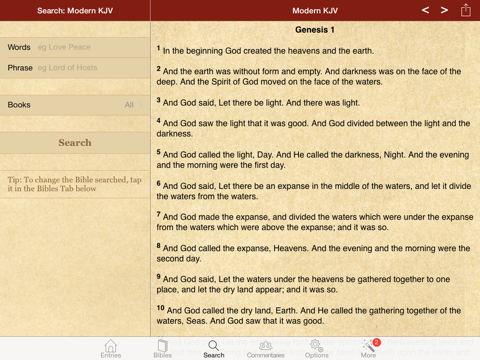Tap the Modern KJV title
480x360 pixels.
coord(315,11)
